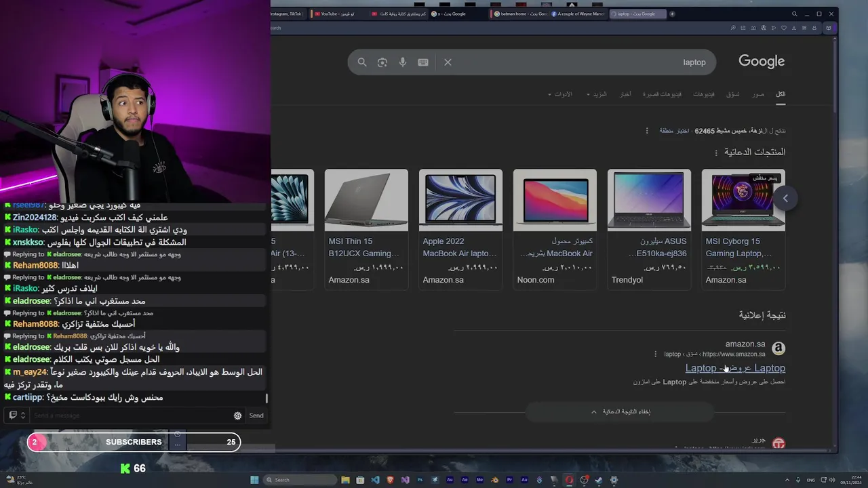Viewport: 868px width, 488px height.
Task: Open the on-screen keyboard icon in search box
Action: pyautogui.click(x=423, y=62)
